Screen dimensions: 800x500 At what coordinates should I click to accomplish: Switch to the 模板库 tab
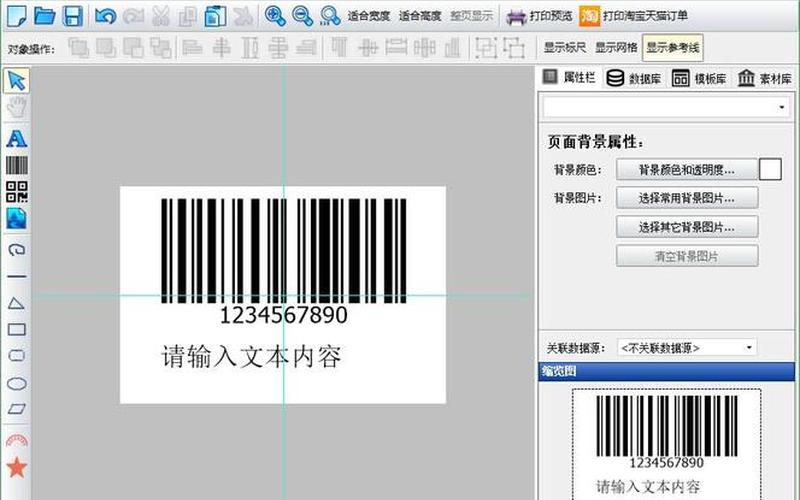(x=699, y=78)
